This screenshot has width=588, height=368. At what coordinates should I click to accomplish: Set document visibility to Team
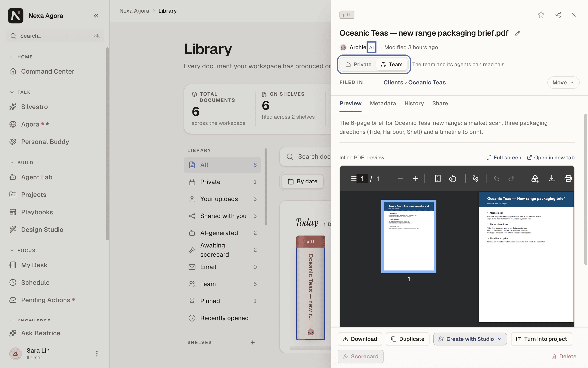[391, 64]
